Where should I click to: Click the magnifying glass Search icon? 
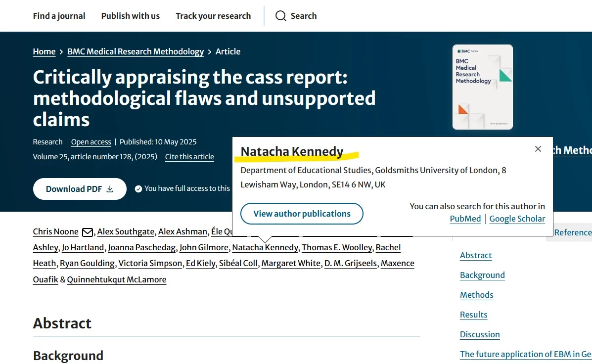tap(281, 16)
